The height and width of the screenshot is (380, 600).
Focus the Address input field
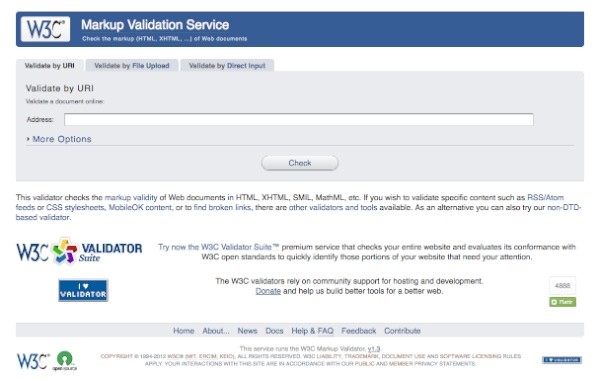tap(299, 119)
